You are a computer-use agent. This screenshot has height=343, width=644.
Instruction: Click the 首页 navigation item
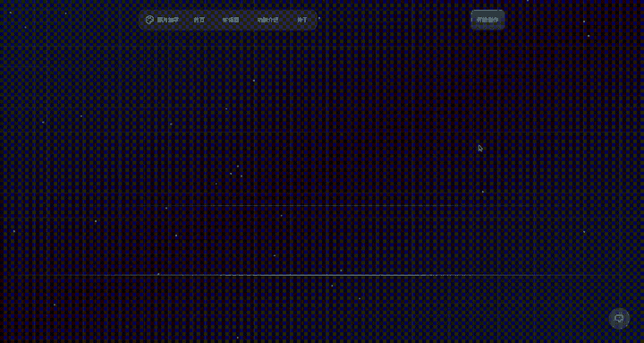click(199, 20)
